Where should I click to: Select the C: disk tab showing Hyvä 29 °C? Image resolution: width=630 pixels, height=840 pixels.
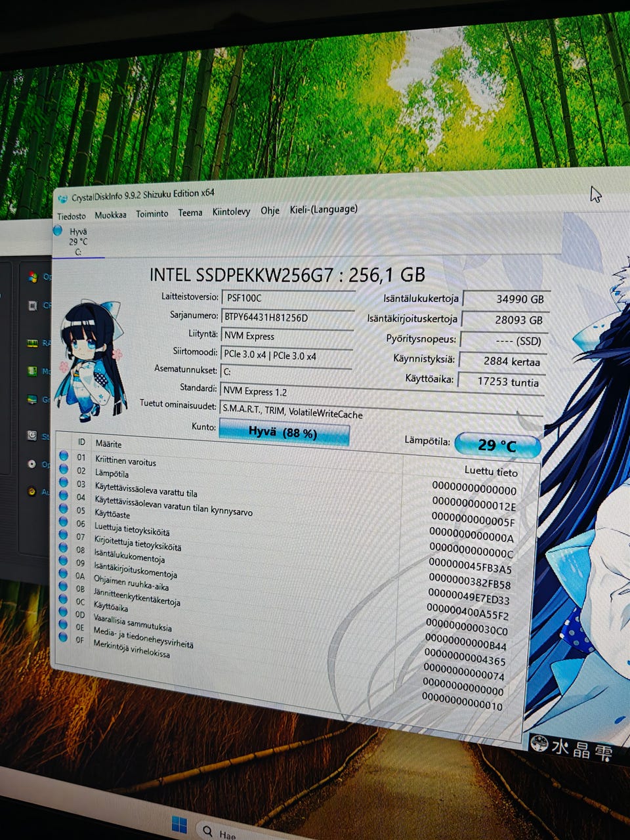[78, 241]
